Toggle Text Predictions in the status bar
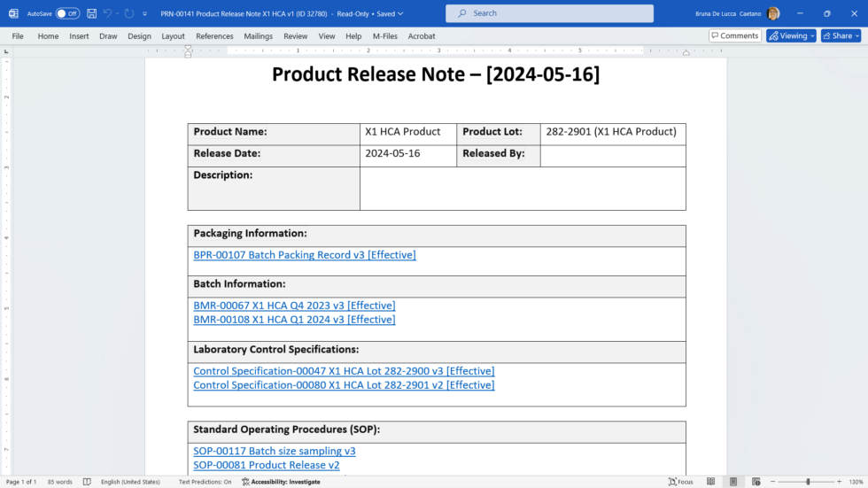868x488 pixels. click(205, 482)
